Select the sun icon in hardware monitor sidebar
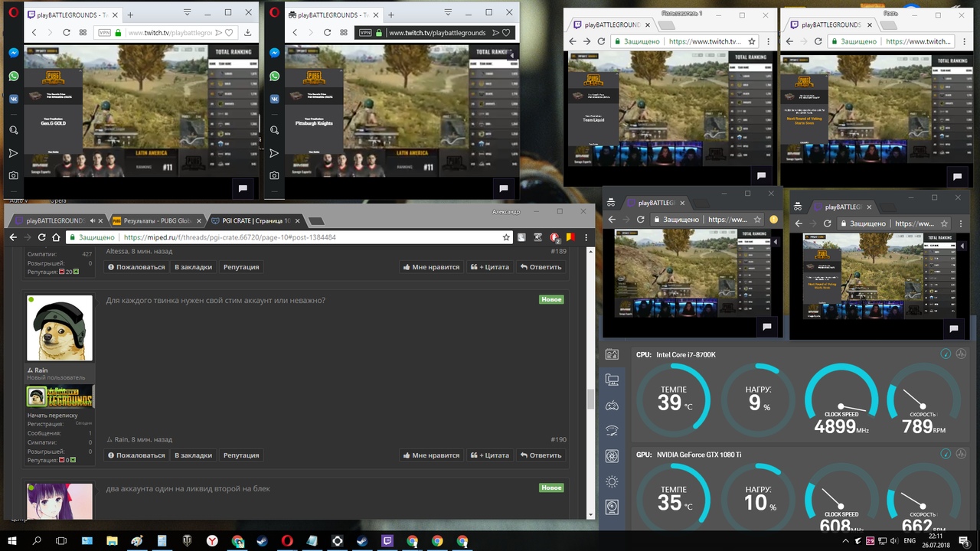 pyautogui.click(x=612, y=481)
